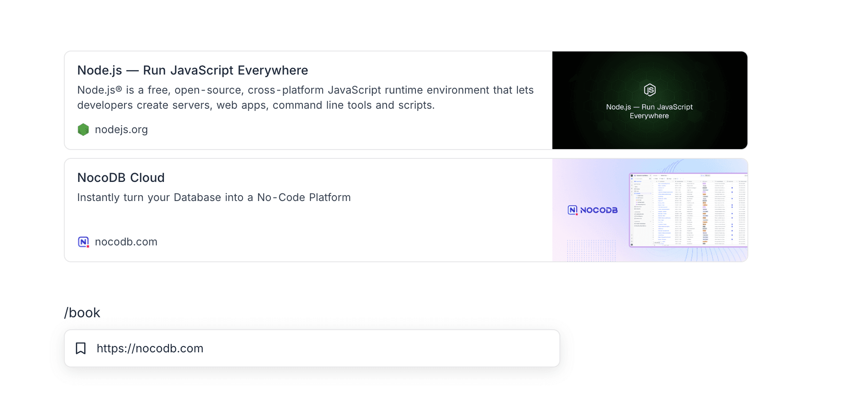The height and width of the screenshot is (418, 868).
Task: Click the JS logo in Node.js thumbnail
Action: click(649, 90)
